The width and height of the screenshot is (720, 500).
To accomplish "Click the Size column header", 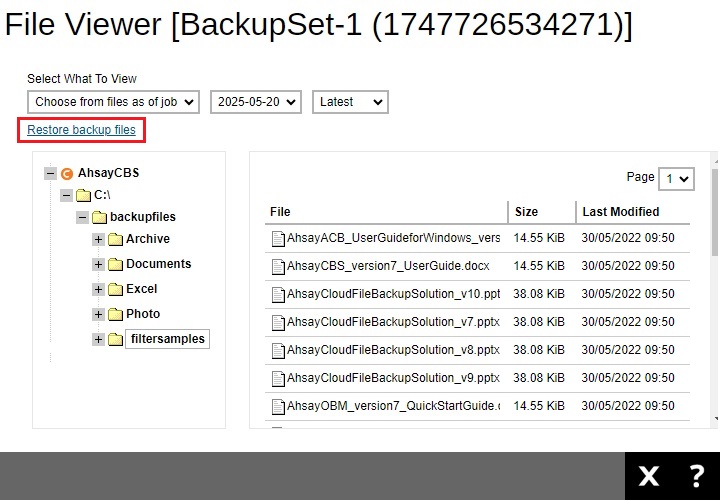I will 526,212.
